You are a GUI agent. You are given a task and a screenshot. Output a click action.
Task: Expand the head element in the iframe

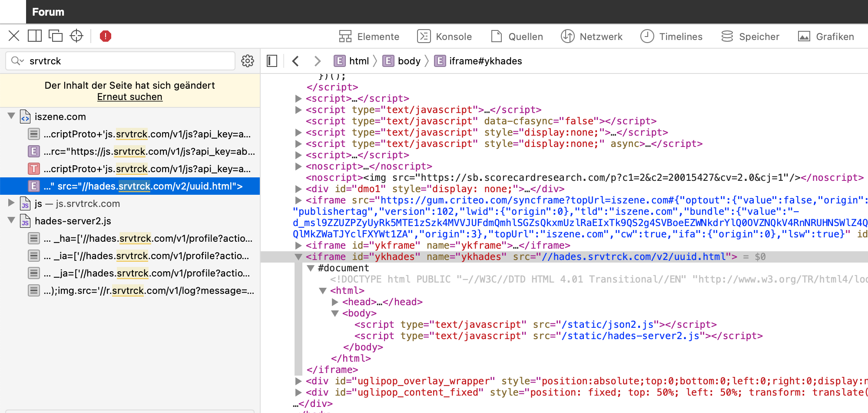335,302
